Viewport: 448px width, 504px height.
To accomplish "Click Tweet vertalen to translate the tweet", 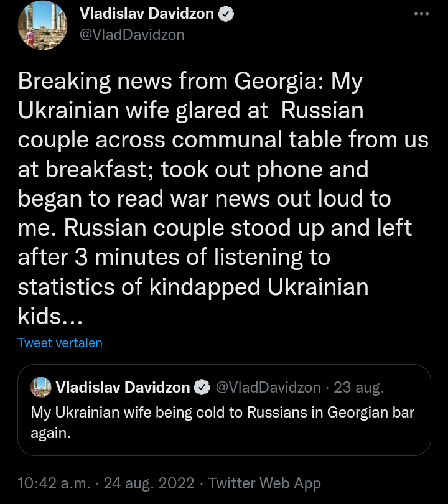I will point(60,343).
